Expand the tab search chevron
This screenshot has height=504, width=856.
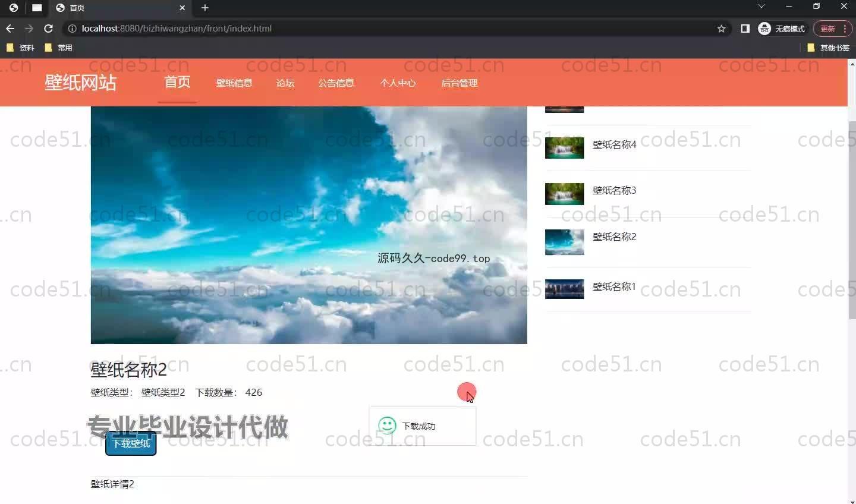761,7
